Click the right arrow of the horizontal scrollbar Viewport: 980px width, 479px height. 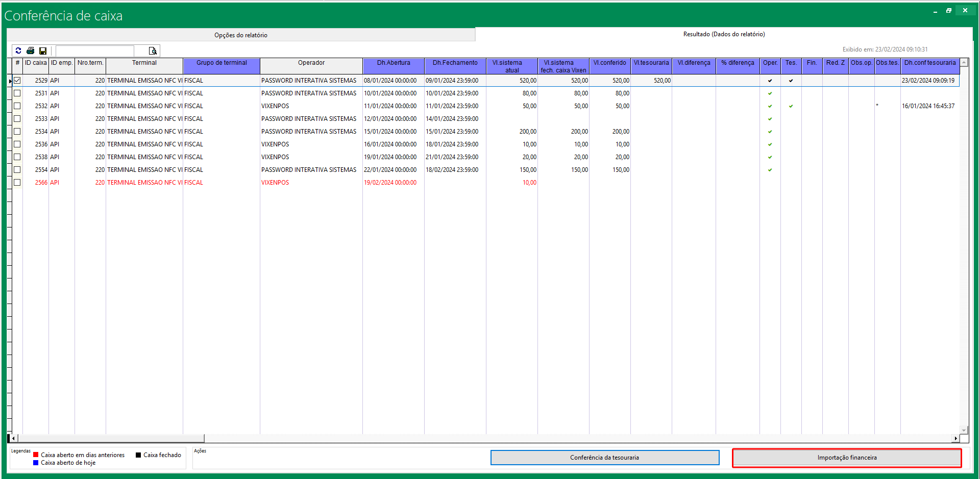(955, 438)
